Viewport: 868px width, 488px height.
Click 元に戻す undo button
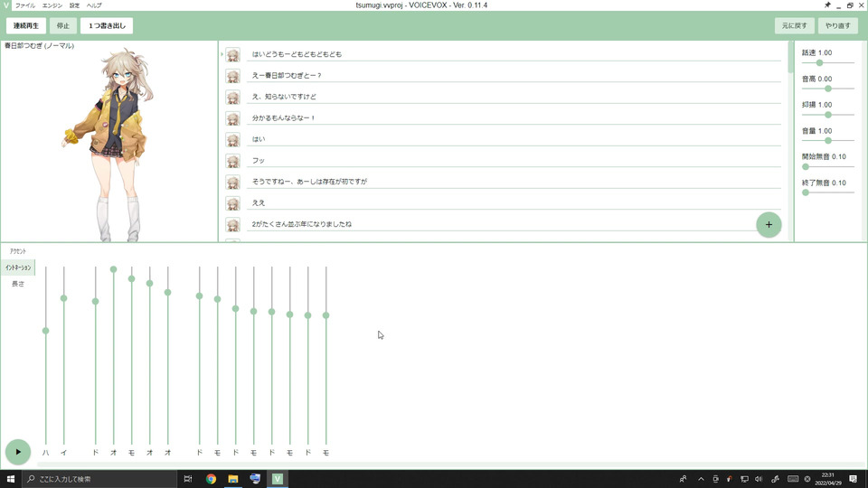795,25
